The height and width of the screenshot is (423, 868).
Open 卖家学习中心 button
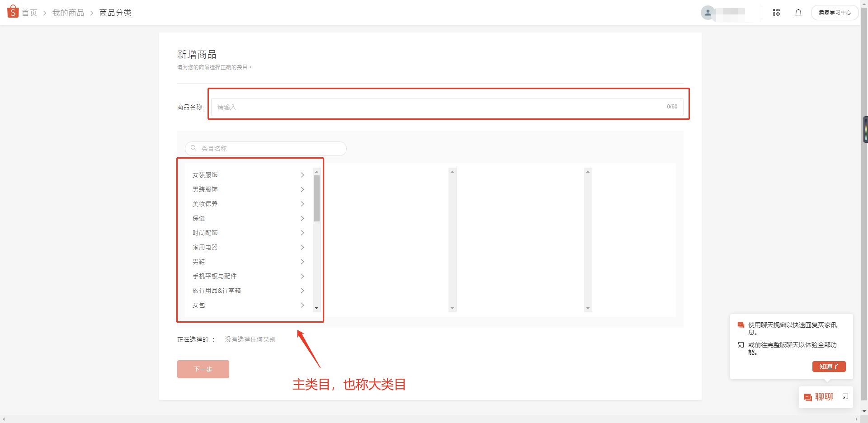pyautogui.click(x=835, y=13)
